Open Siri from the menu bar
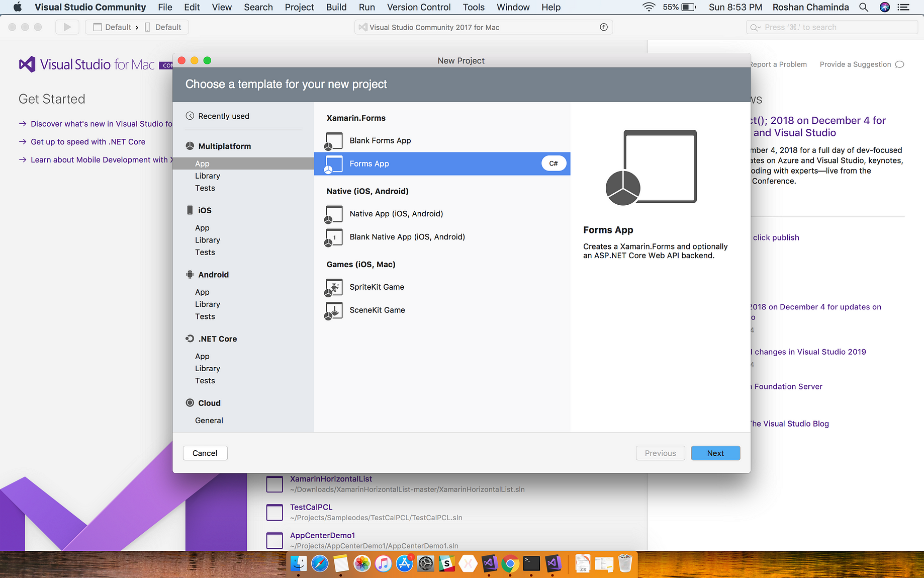This screenshot has width=924, height=578. pos(885,7)
